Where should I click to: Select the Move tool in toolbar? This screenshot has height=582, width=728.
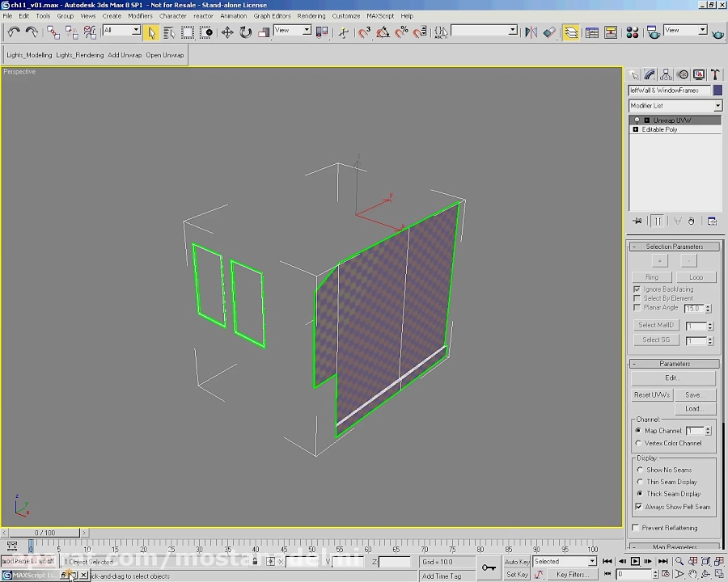(227, 32)
